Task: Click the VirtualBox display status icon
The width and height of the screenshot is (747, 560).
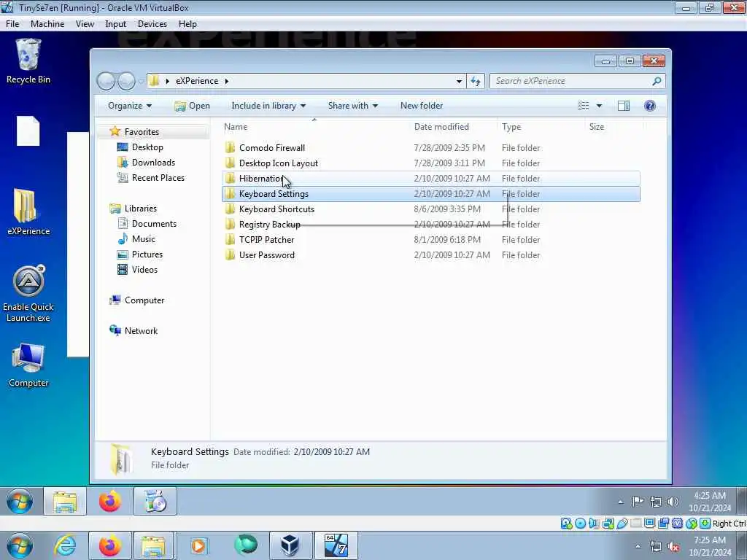Action: tap(649, 524)
